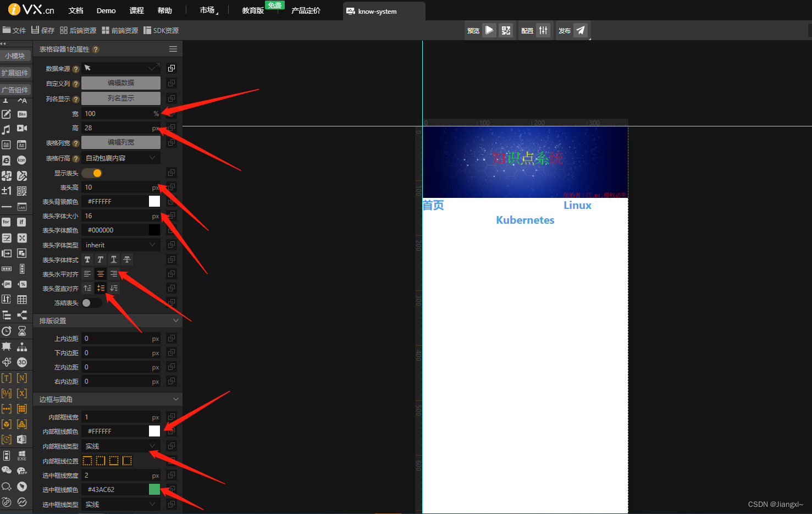Image resolution: width=812 pixels, height=514 pixels.
Task: Click the publish paper-plane icon
Action: [x=581, y=30]
